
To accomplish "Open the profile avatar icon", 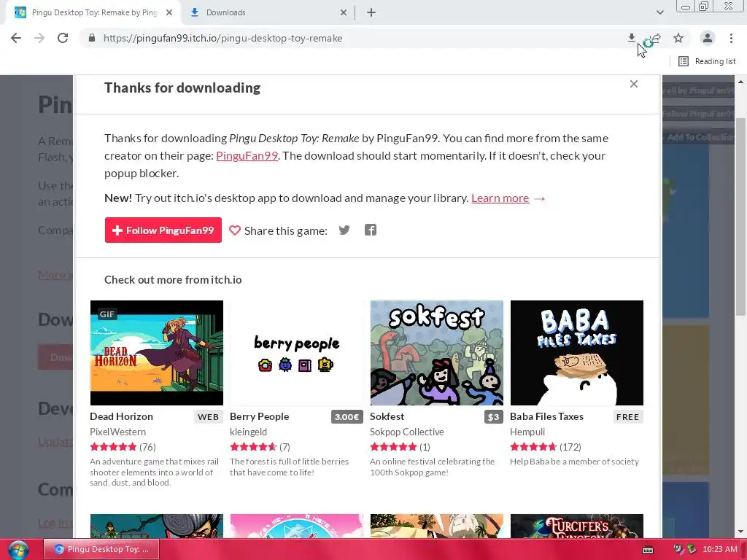I will (708, 38).
